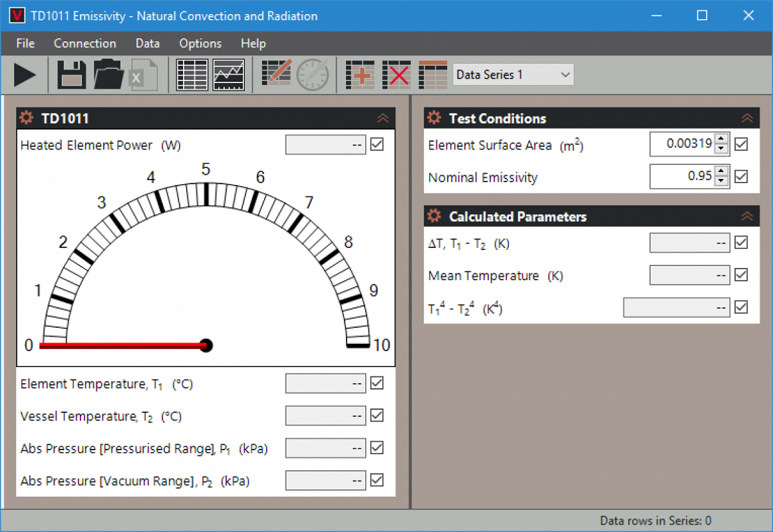Open the Data Series 1 dropdown
Screen dimensions: 773x532
tap(513, 75)
